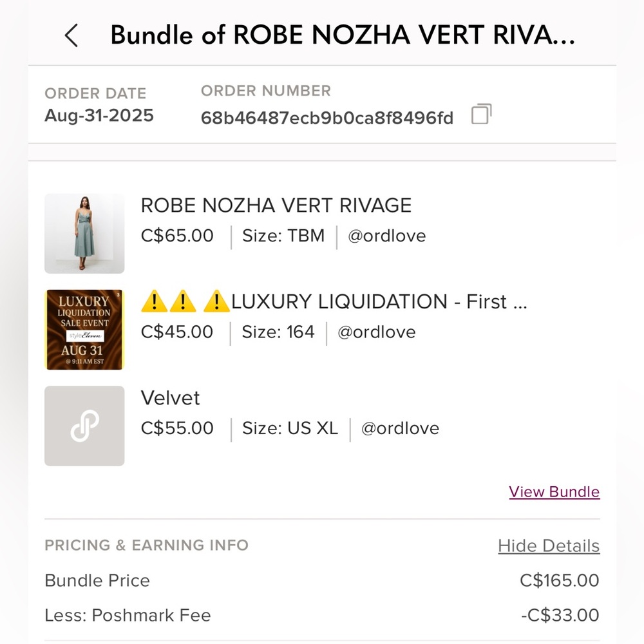
Task: Click the third yellow warning icon
Action: [216, 301]
